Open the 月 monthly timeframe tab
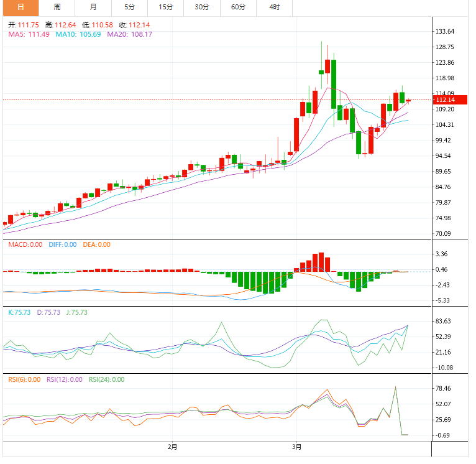The image size is (476, 464). coord(93,7)
